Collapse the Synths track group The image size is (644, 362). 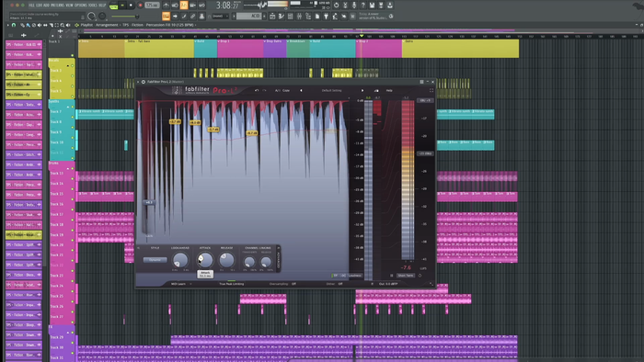[68, 107]
